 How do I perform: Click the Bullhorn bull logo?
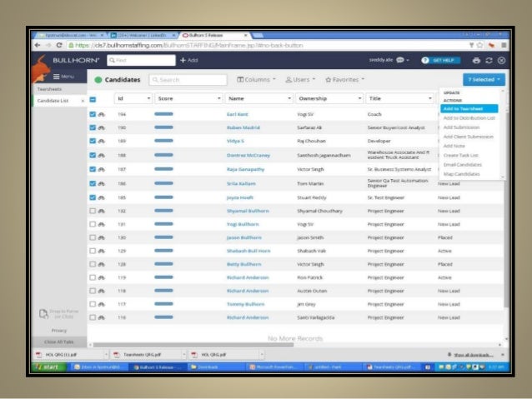pyautogui.click(x=41, y=69)
